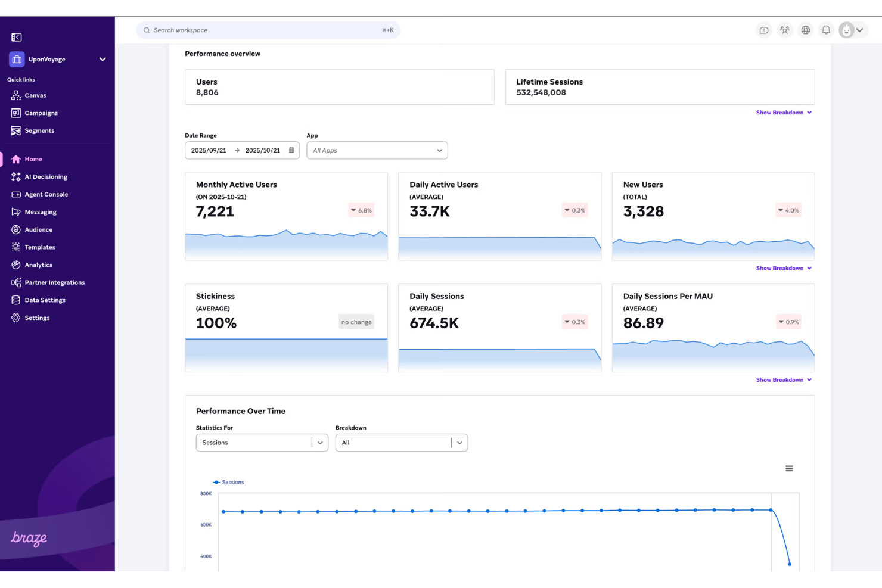882x588 pixels.
Task: Navigate to Home in the sidebar
Action: (x=16, y=159)
